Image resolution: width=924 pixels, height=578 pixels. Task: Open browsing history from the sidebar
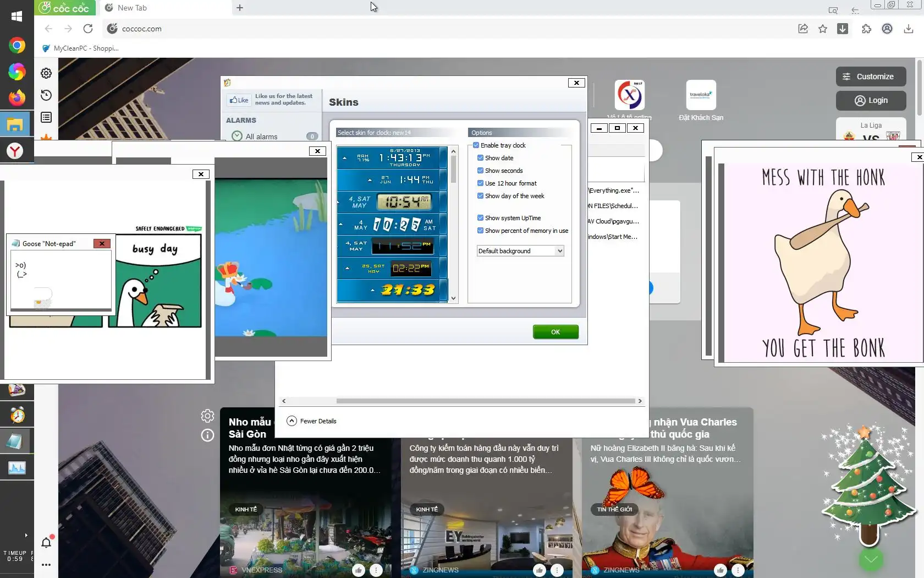[46, 95]
